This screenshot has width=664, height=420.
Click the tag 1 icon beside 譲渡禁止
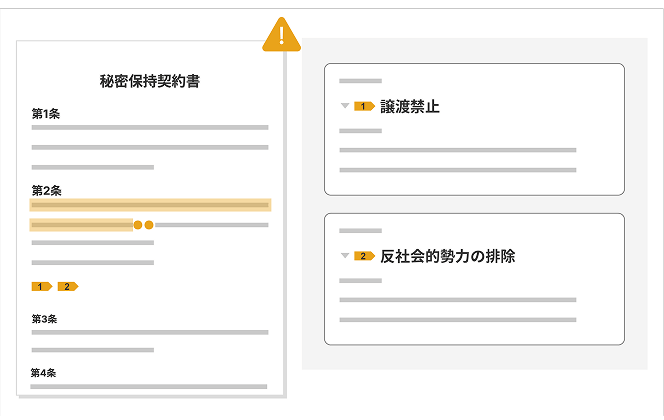pyautogui.click(x=364, y=106)
